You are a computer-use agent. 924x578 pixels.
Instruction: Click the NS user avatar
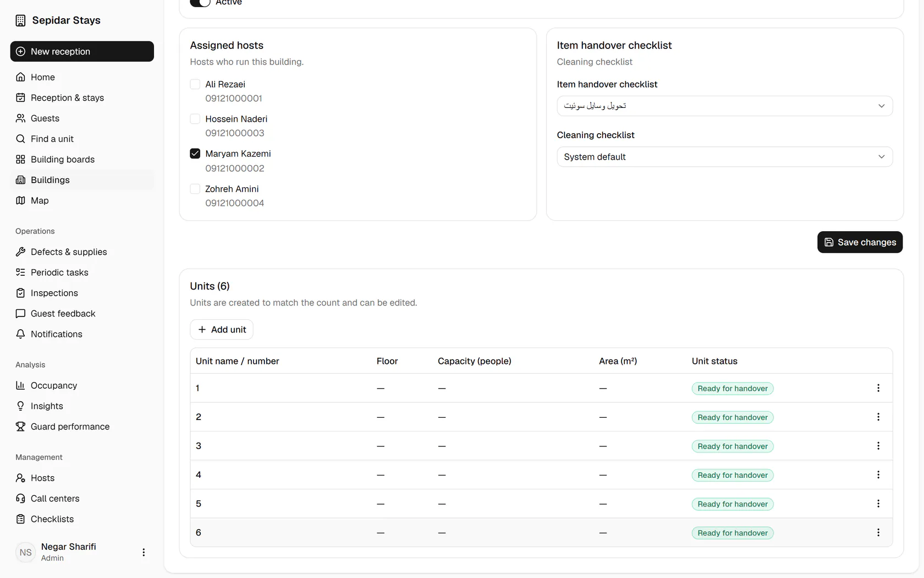click(26, 552)
